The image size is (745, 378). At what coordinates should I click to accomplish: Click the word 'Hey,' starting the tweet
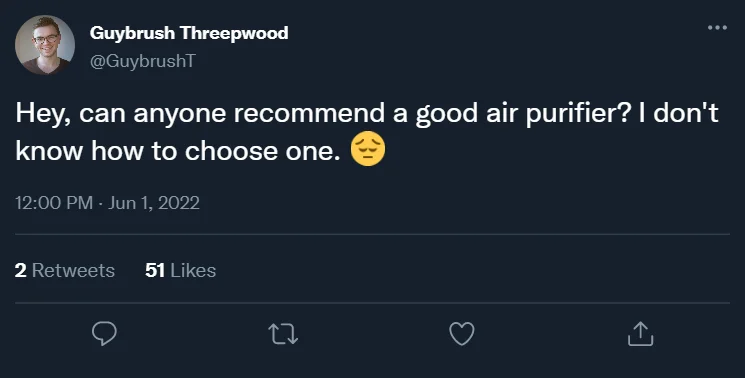point(43,114)
